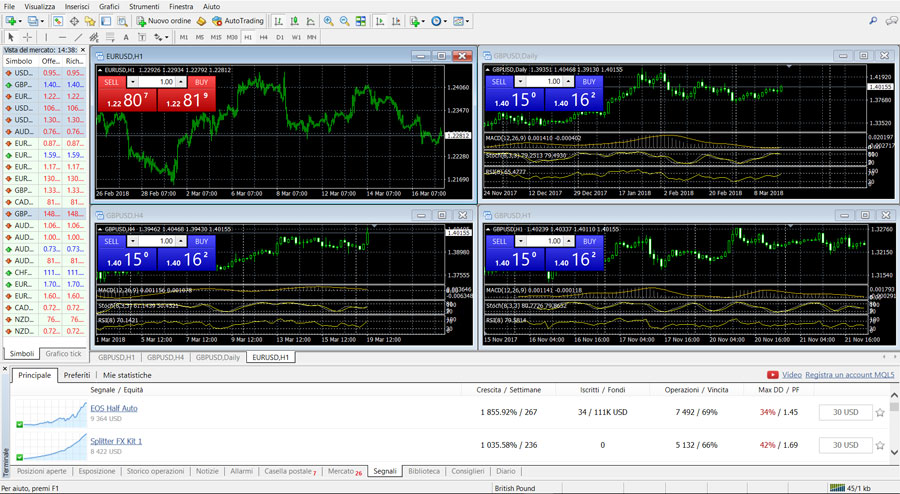The width and height of the screenshot is (900, 494).
Task: Select the crosshair cursor tool
Action: click(27, 37)
